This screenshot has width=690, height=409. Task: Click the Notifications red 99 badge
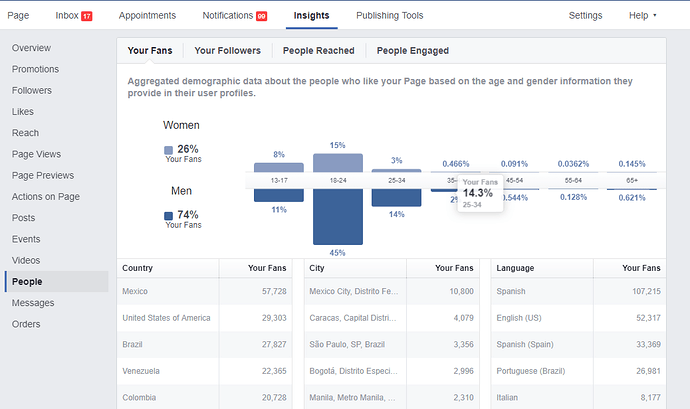[261, 16]
